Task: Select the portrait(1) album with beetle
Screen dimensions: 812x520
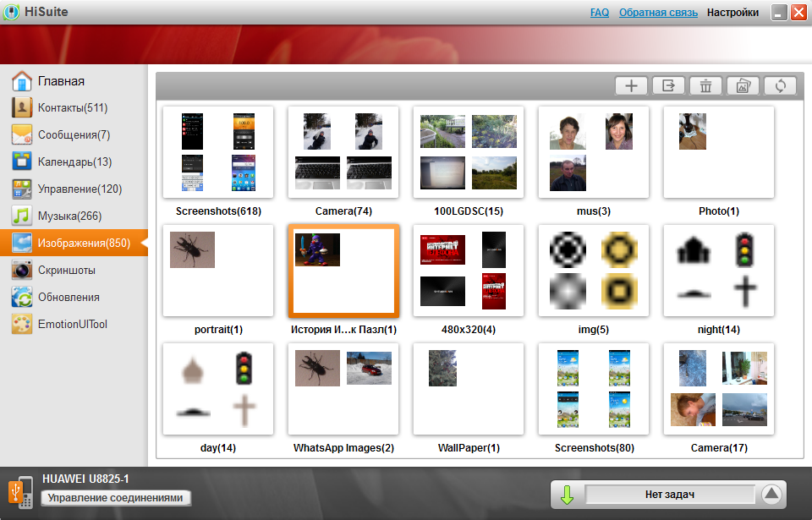Action: pos(218,271)
